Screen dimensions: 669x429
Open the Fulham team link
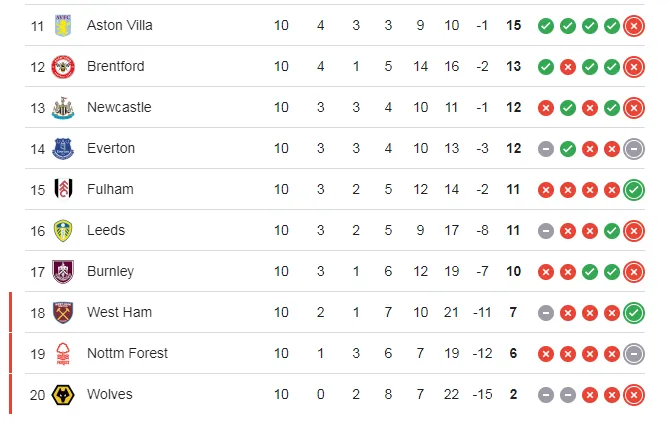(x=110, y=189)
